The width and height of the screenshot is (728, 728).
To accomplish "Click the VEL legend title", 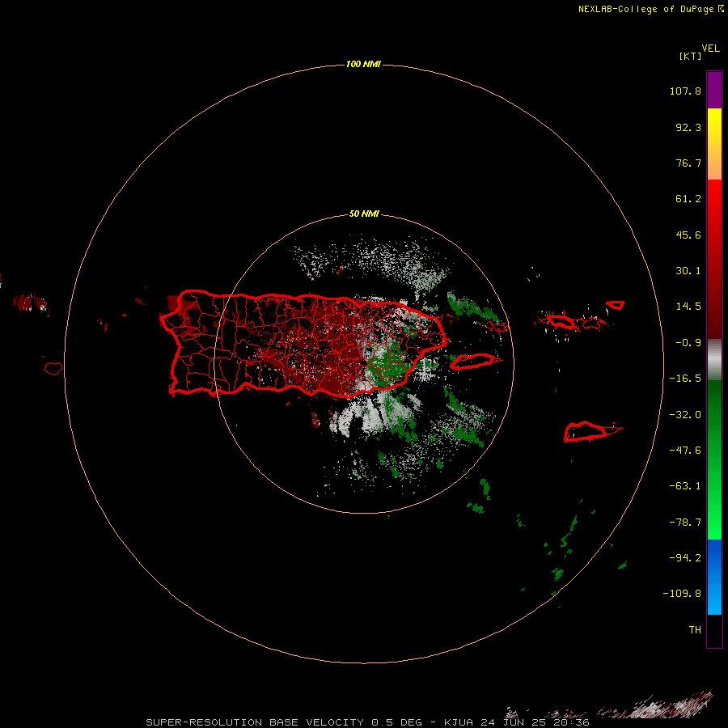I will (x=710, y=48).
